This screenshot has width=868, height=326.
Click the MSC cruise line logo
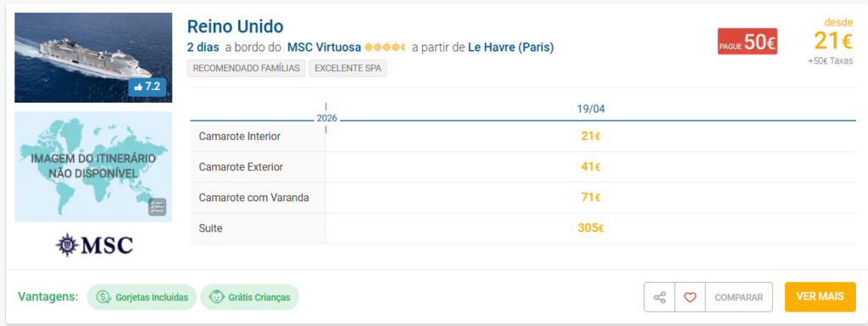93,244
